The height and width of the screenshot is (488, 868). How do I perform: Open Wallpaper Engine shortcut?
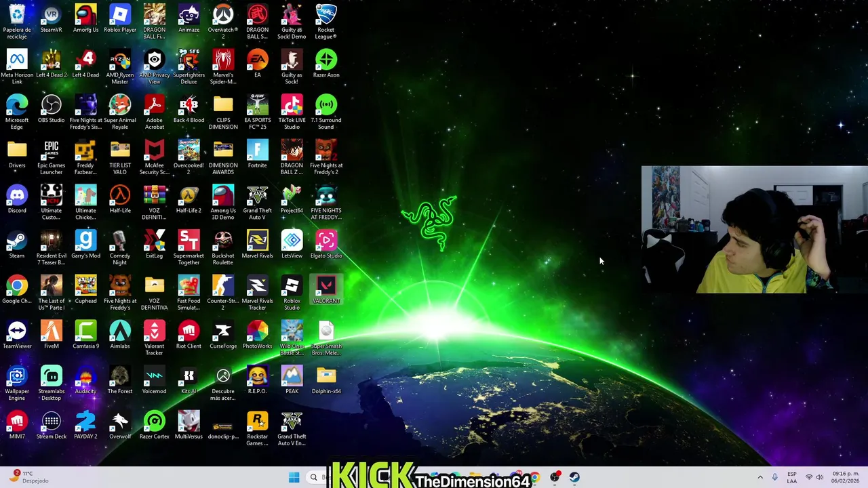(17, 383)
